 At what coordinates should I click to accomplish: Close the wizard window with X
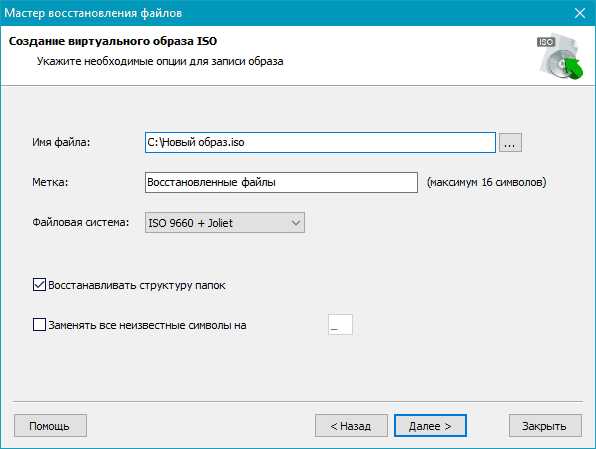pyautogui.click(x=580, y=13)
